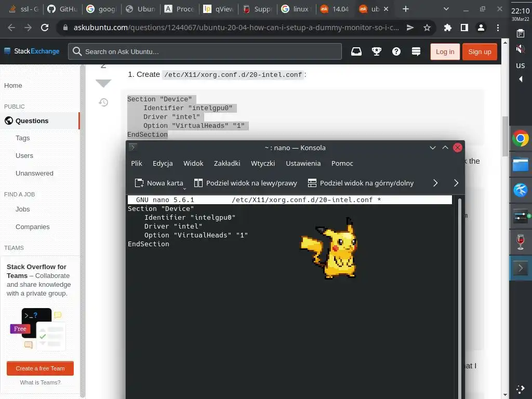Click the share page arrow icon in address bar
This screenshot has height=399, width=532.
click(410, 28)
